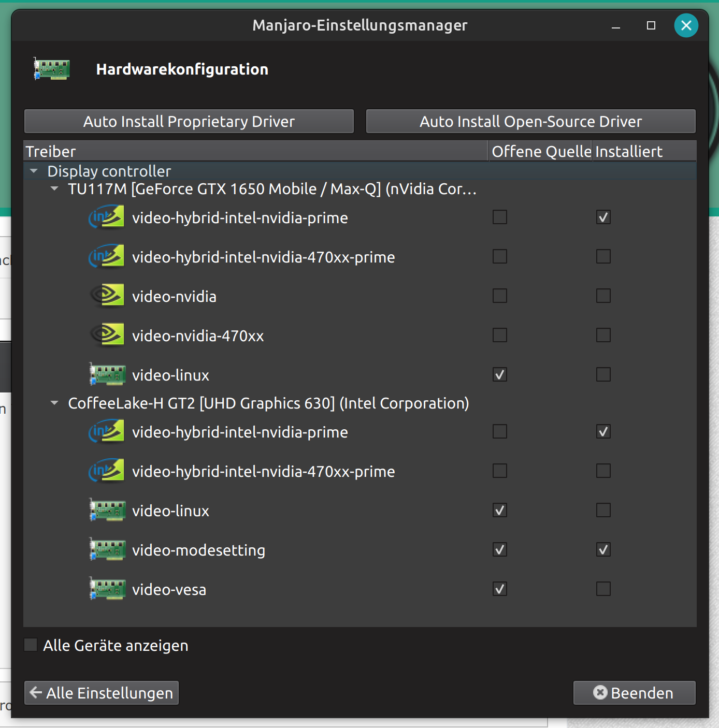This screenshot has width=719, height=728.
Task: Toggle Installiert checkbox for video-modesetting
Action: (603, 550)
